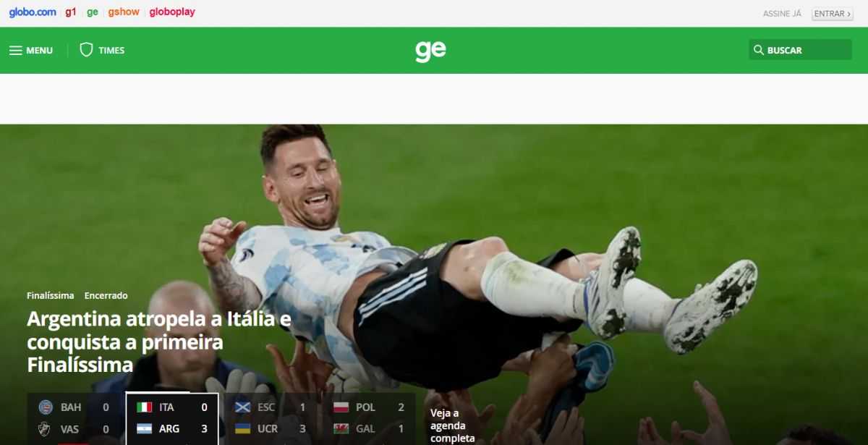This screenshot has height=445, width=868.
Task: Click the Vasco club crest
Action: (45, 429)
